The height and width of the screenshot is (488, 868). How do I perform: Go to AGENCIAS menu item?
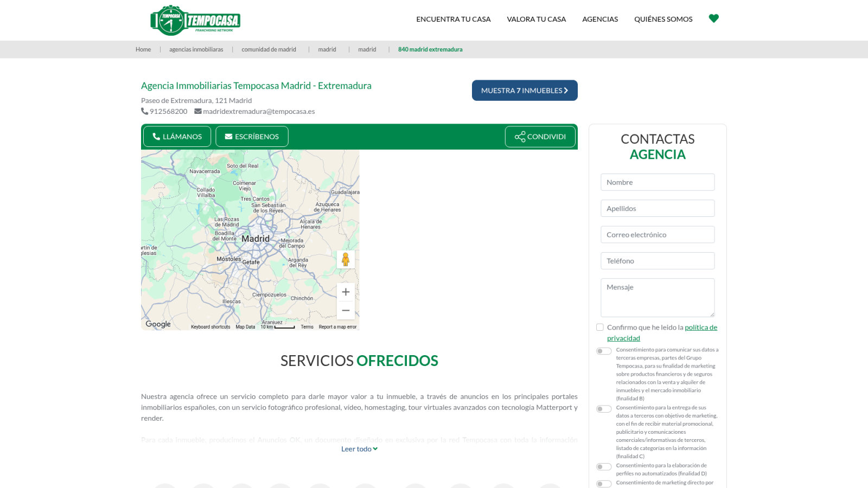[x=600, y=19]
